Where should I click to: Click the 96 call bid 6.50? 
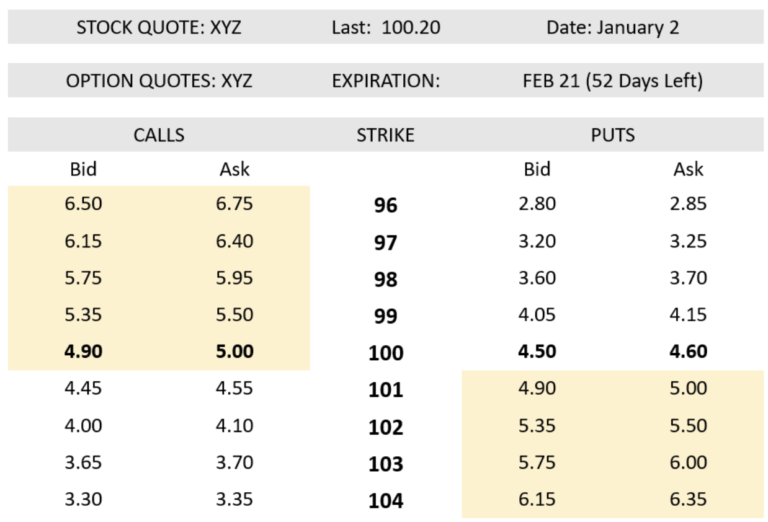click(x=83, y=203)
